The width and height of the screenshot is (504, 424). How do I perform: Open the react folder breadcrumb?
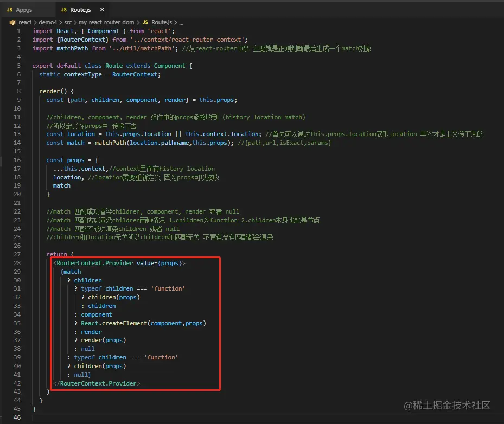click(25, 22)
